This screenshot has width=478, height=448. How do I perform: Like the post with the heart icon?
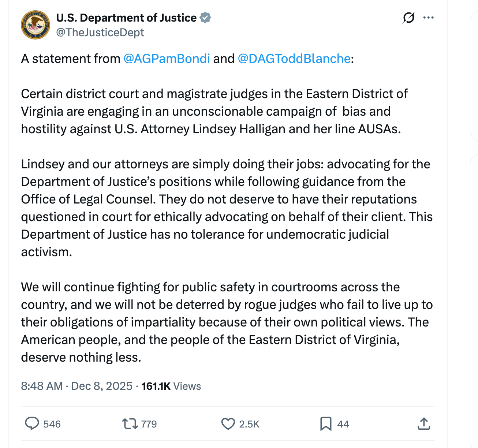[228, 424]
